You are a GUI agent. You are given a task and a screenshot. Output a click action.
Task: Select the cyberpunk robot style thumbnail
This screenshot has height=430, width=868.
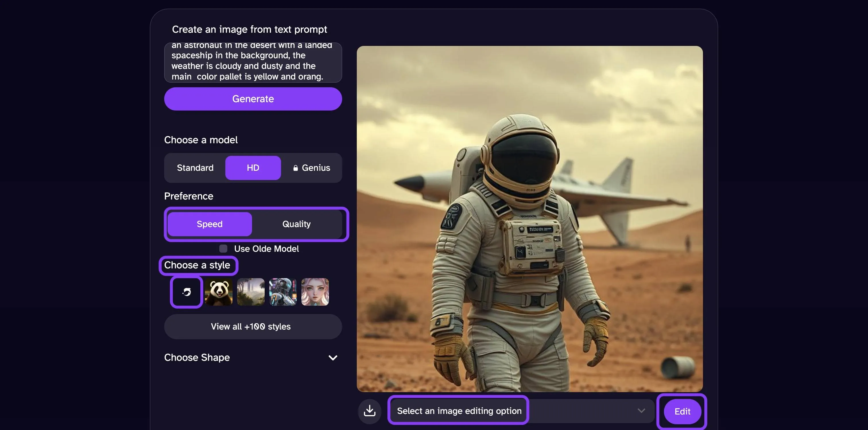[x=283, y=292]
